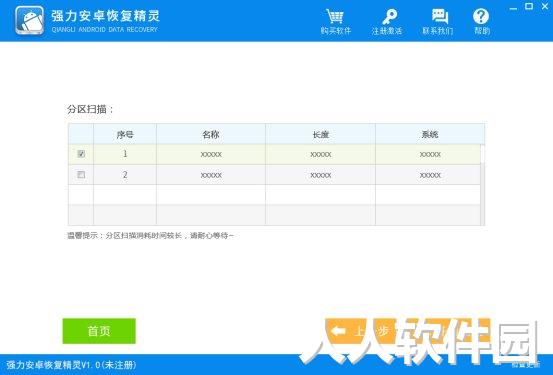Select sequence number 2 cell

click(x=125, y=175)
